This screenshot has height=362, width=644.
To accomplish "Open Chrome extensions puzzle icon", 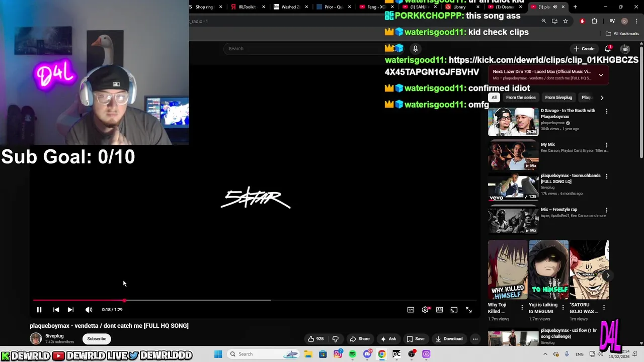I will point(594,21).
